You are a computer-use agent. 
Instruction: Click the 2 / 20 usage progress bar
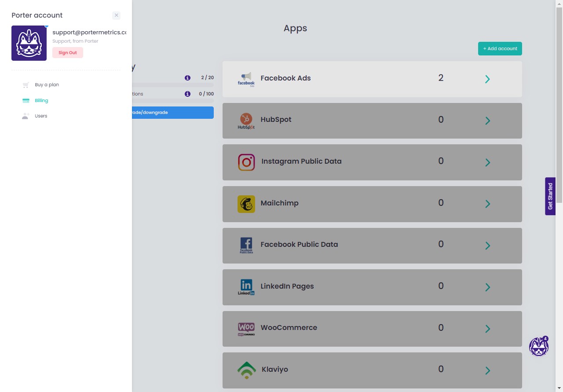[x=173, y=85]
